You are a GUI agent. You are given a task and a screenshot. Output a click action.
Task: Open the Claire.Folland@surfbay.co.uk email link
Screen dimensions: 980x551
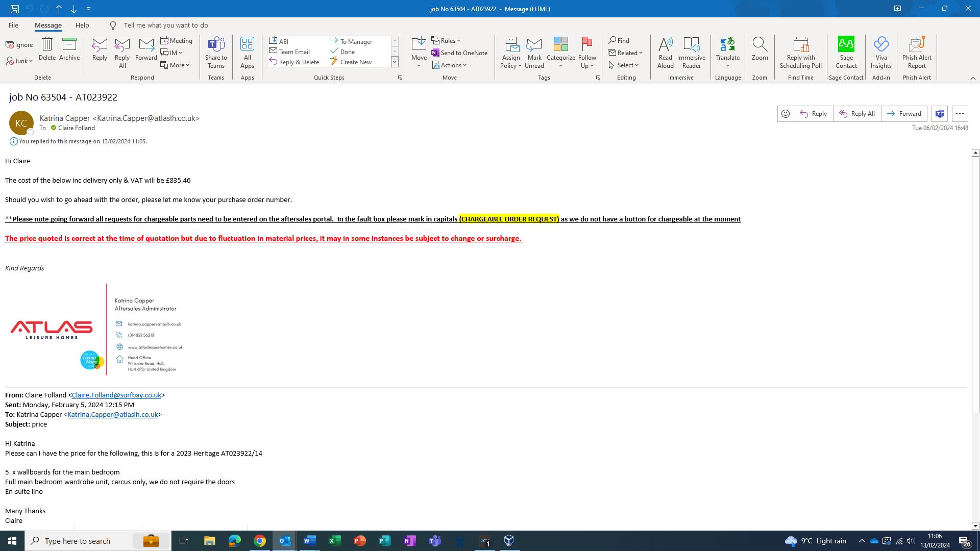coord(116,395)
